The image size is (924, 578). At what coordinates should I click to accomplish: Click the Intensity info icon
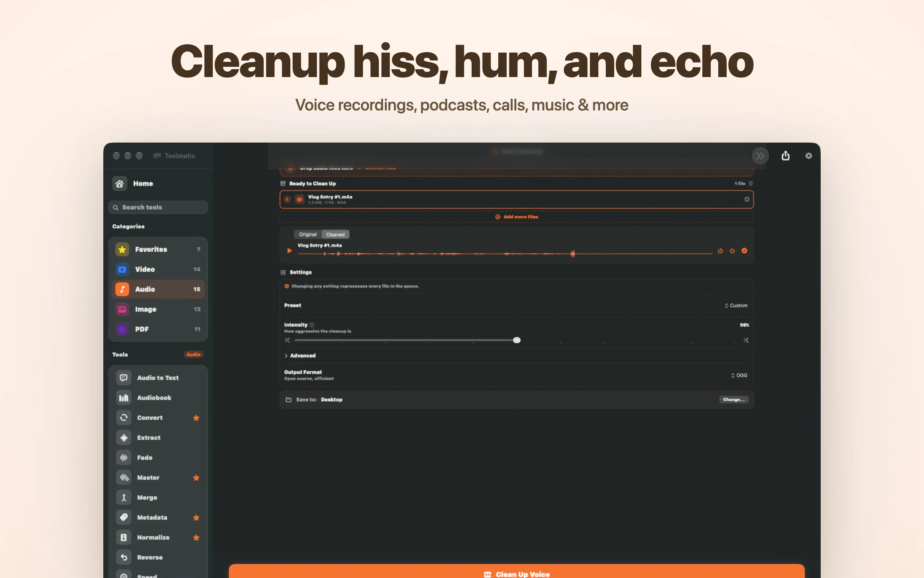click(312, 325)
